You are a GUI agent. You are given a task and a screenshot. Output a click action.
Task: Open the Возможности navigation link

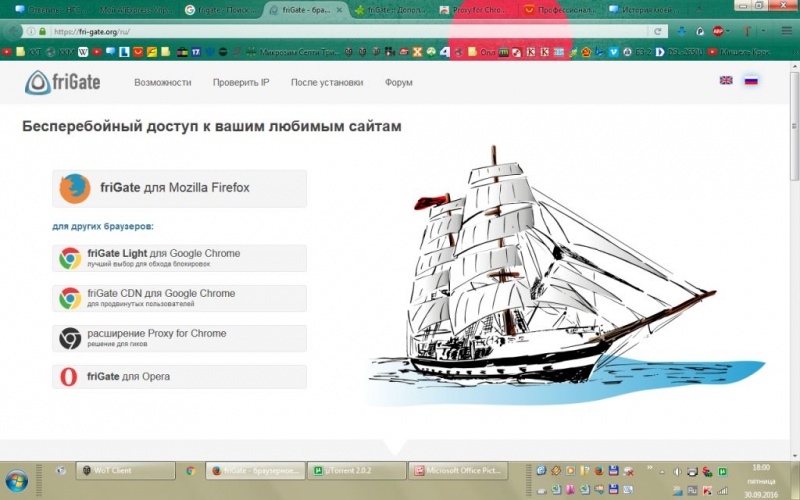[163, 82]
